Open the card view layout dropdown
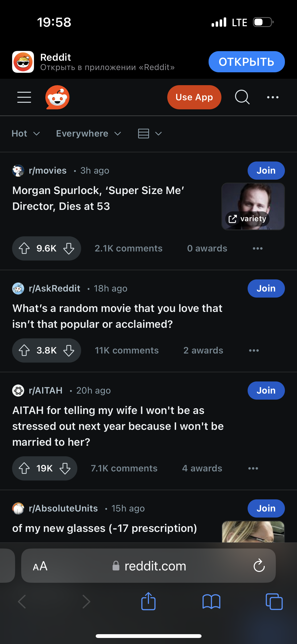 pos(150,134)
